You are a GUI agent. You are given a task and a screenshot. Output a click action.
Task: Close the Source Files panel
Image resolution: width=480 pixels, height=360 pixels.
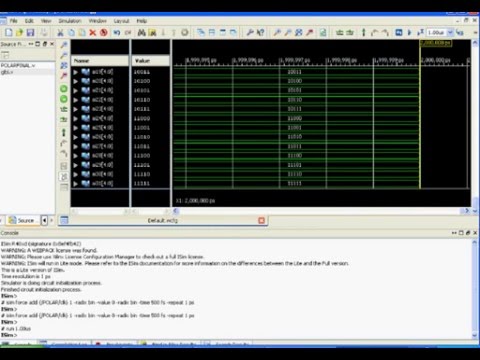coord(52,44)
